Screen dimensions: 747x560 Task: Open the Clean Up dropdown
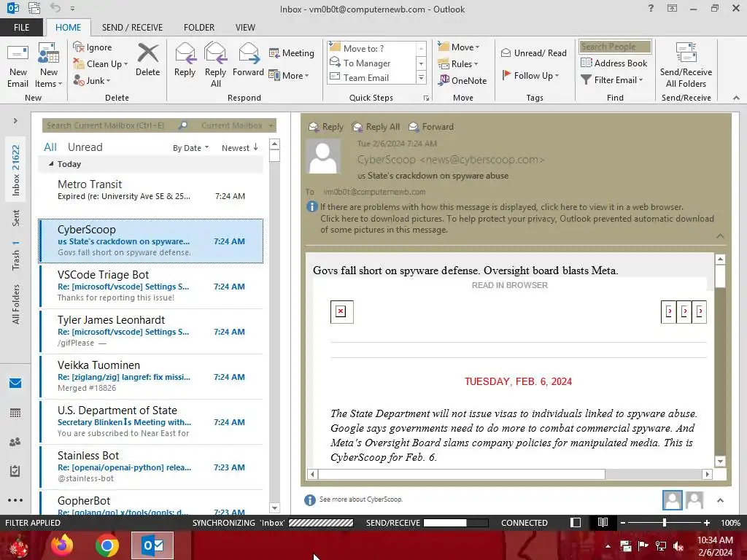[101, 64]
